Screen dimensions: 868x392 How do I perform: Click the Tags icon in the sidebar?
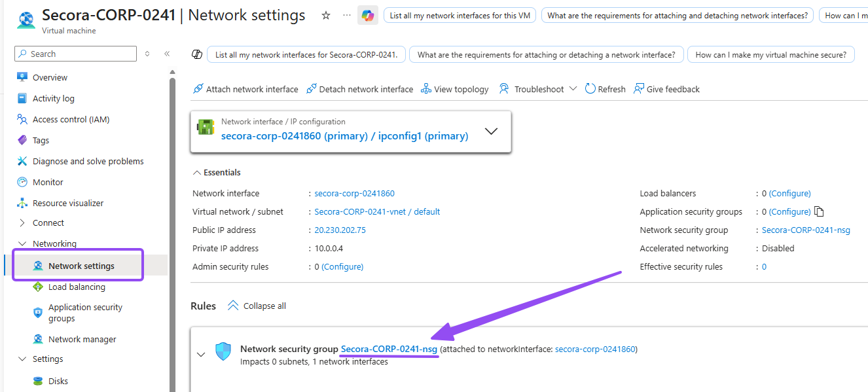click(x=22, y=140)
